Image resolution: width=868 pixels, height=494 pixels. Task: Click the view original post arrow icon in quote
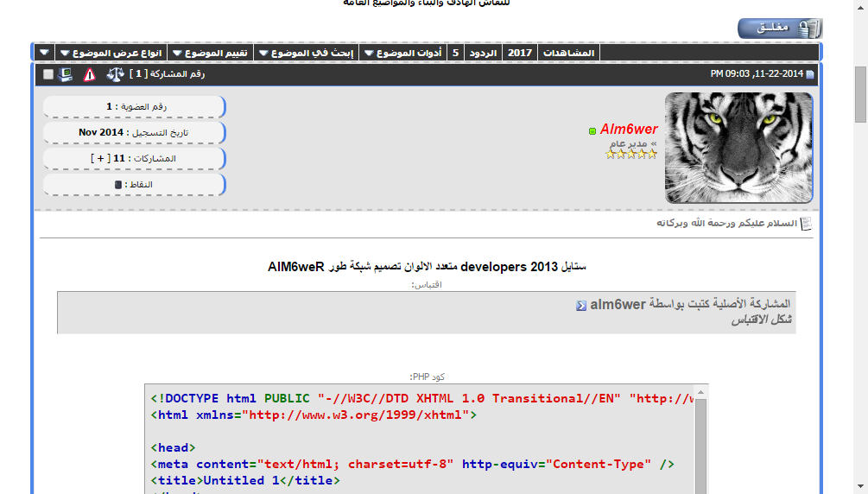coord(580,306)
